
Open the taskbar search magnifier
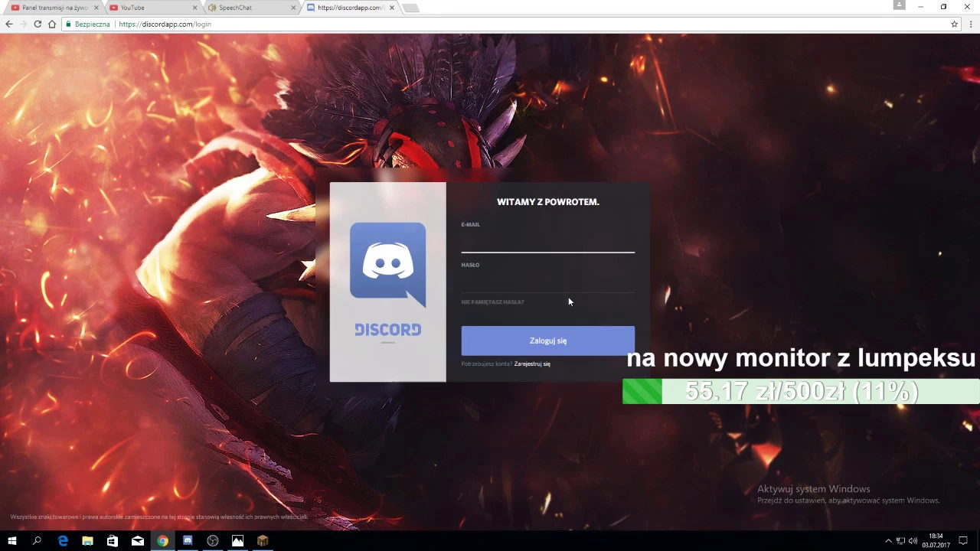tap(37, 541)
